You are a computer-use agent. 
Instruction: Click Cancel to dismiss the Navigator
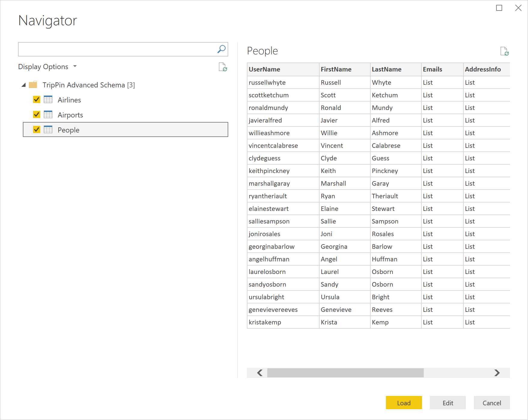[491, 403]
